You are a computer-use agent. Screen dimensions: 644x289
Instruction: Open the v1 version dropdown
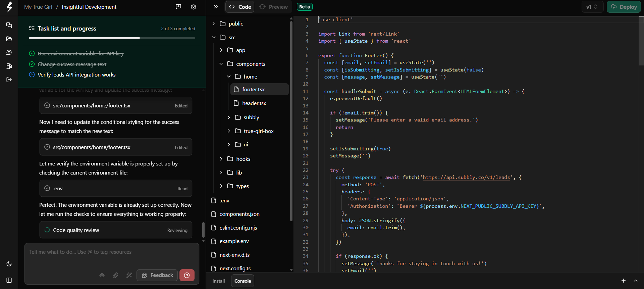tap(592, 7)
